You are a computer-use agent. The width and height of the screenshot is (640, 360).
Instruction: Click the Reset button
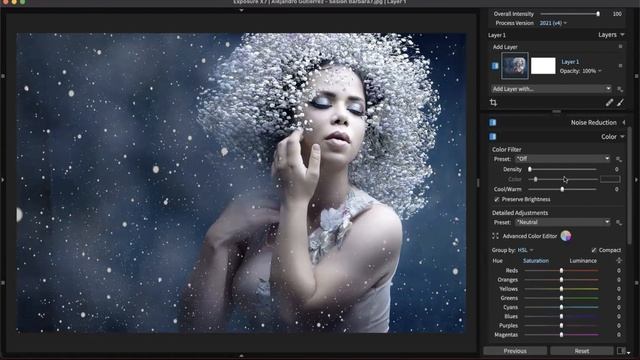click(x=582, y=351)
